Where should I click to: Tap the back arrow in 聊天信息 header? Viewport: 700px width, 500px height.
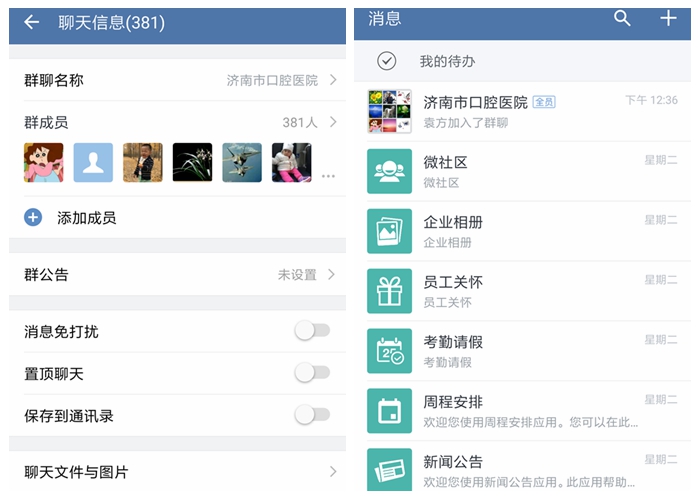(32, 21)
